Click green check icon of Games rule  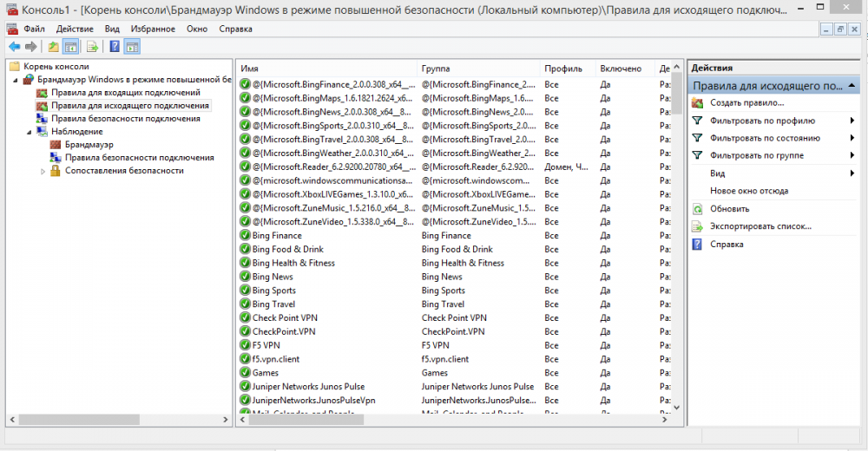click(x=245, y=373)
